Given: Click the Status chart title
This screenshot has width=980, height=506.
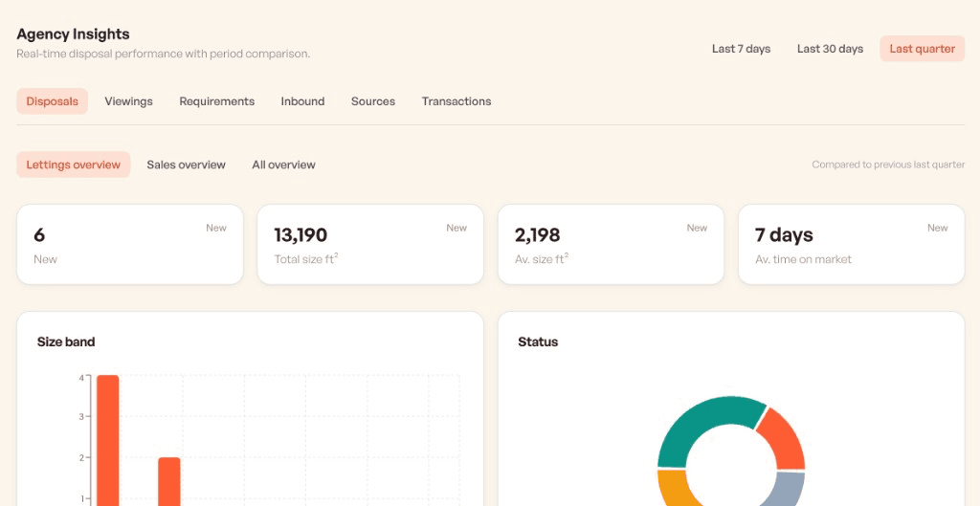Looking at the screenshot, I should tap(538, 341).
